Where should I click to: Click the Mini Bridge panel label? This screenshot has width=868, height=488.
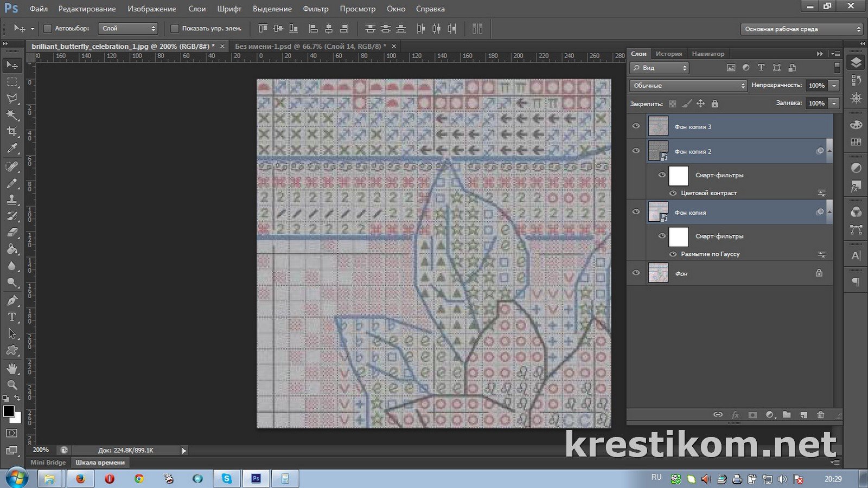48,463
